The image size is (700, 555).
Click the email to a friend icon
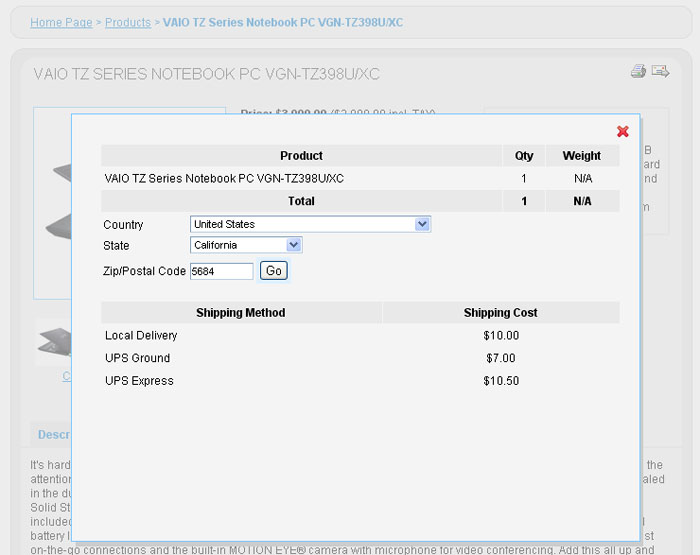[660, 71]
